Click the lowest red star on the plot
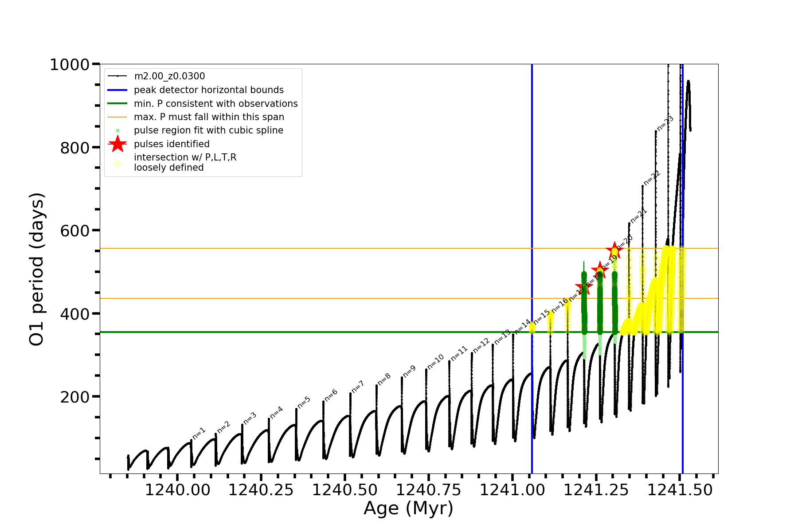 (583, 286)
